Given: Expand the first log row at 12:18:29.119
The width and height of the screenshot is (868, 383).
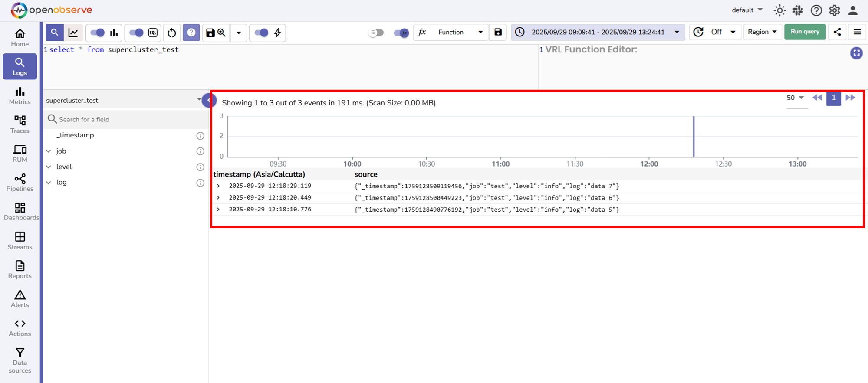Looking at the screenshot, I should click(218, 186).
